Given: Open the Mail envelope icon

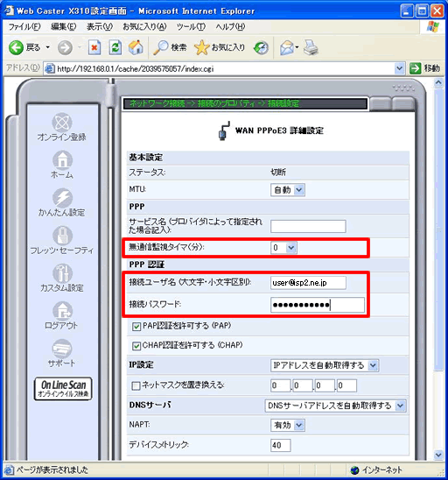Looking at the screenshot, I should [x=286, y=48].
